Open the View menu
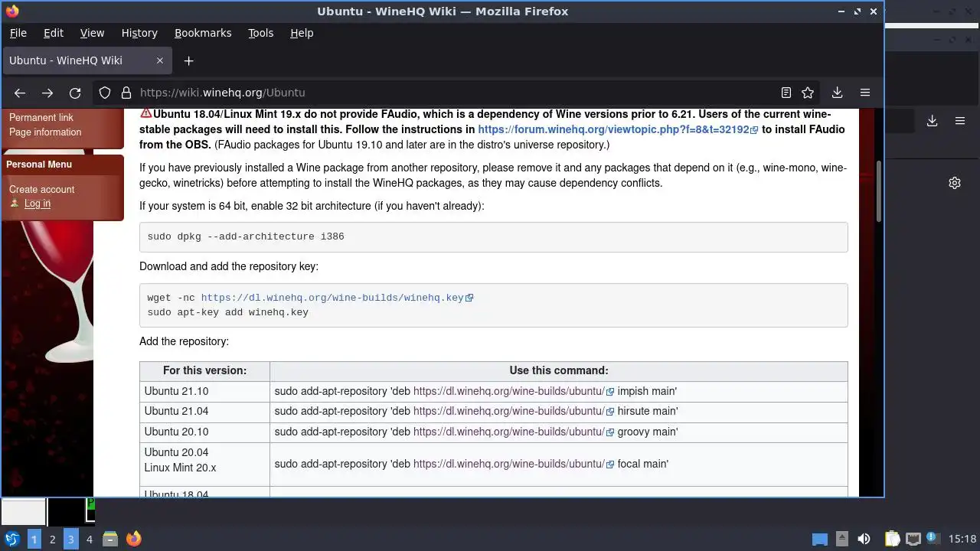The width and height of the screenshot is (980, 551). (x=92, y=33)
